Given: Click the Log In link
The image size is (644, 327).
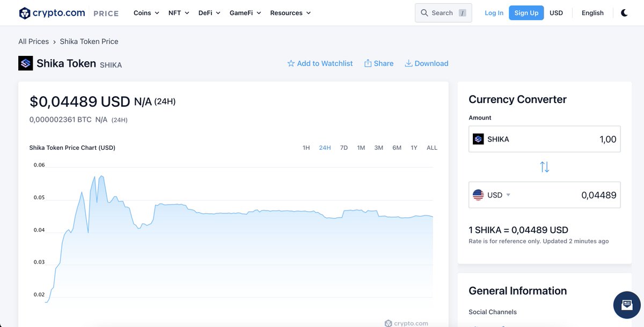Looking at the screenshot, I should 494,13.
